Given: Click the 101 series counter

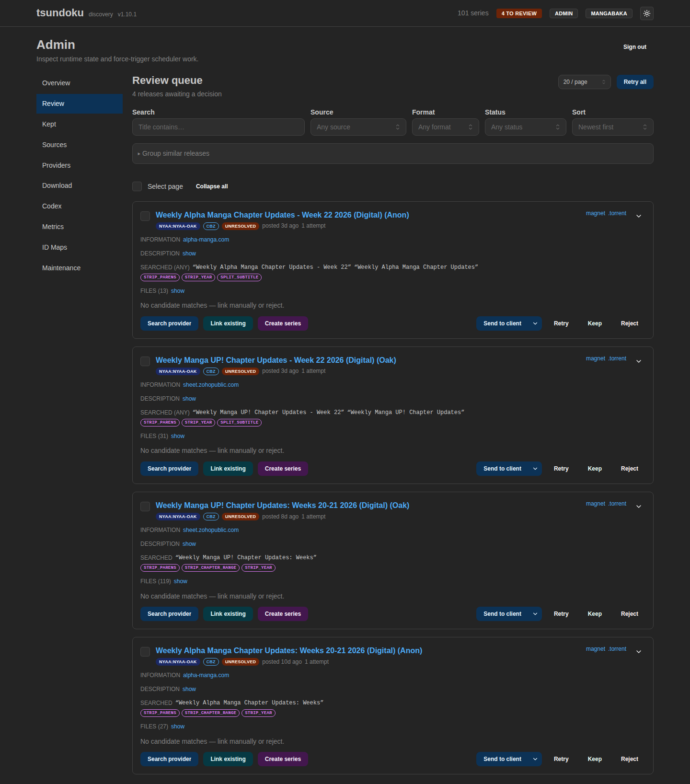Looking at the screenshot, I should pos(473,13).
